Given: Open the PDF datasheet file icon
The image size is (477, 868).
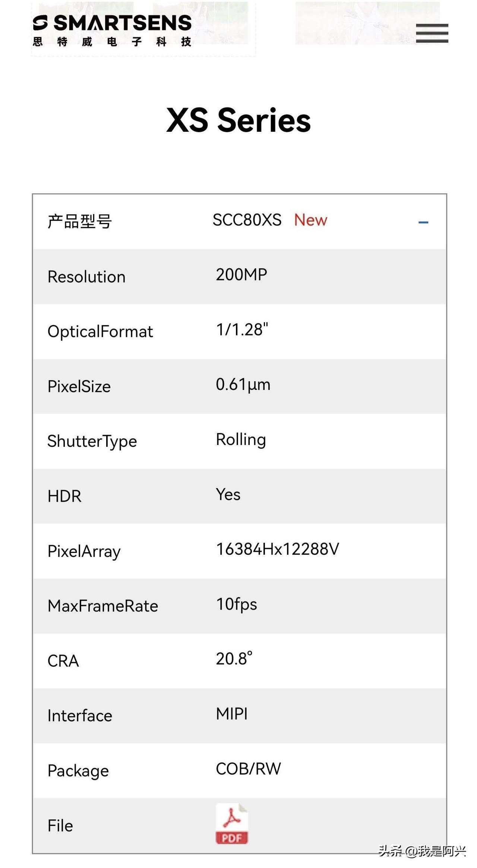Looking at the screenshot, I should coord(231,823).
